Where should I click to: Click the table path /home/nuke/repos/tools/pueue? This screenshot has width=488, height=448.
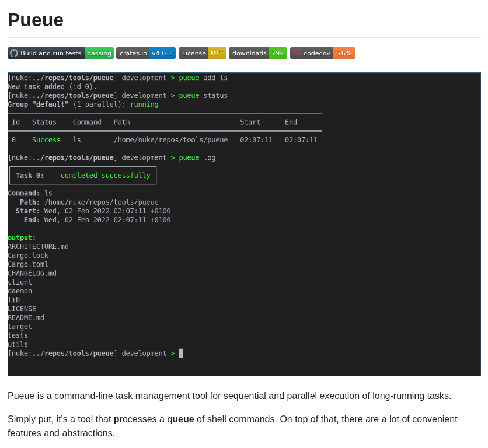pyautogui.click(x=170, y=140)
